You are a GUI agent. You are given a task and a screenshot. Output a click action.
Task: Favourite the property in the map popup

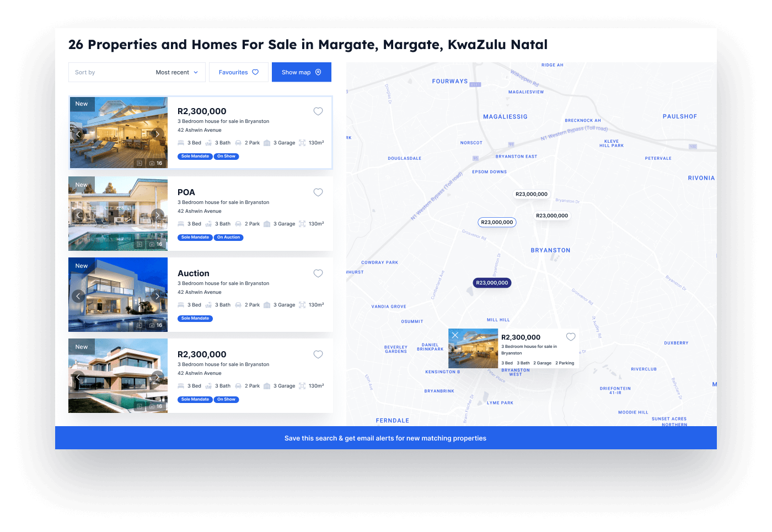tap(571, 336)
